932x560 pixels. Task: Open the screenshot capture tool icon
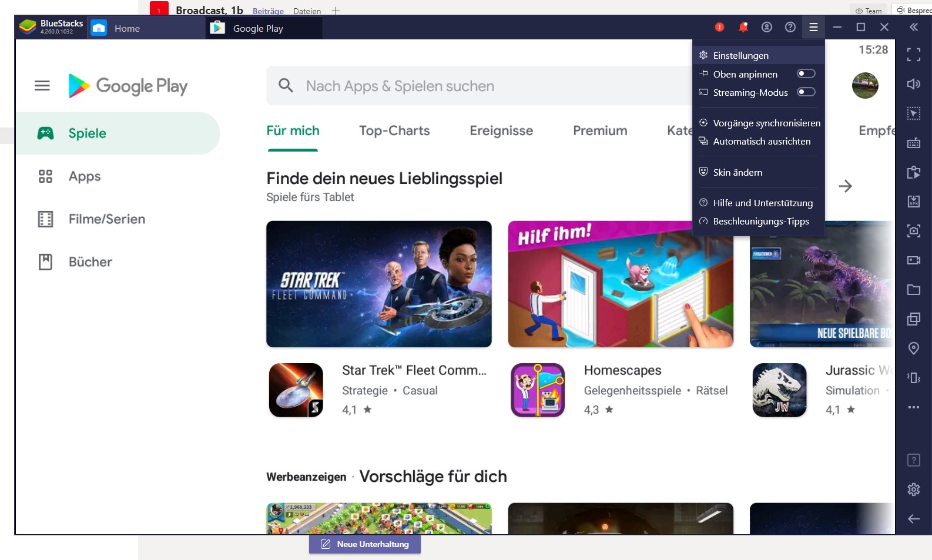click(913, 231)
